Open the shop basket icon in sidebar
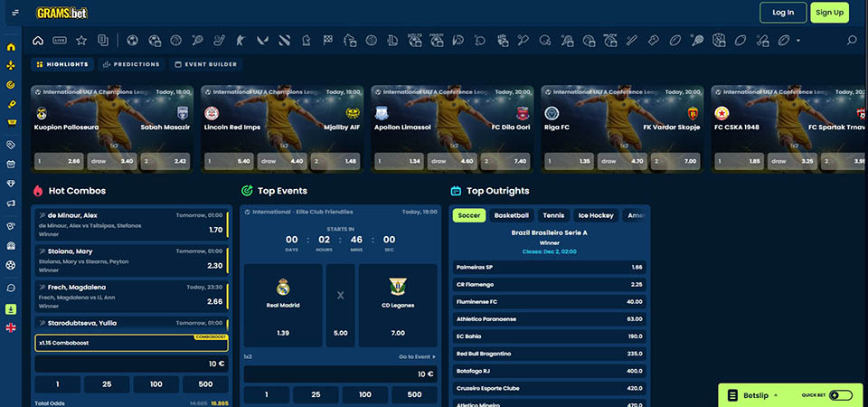Screen dimensions: 868x407 pos(11,122)
